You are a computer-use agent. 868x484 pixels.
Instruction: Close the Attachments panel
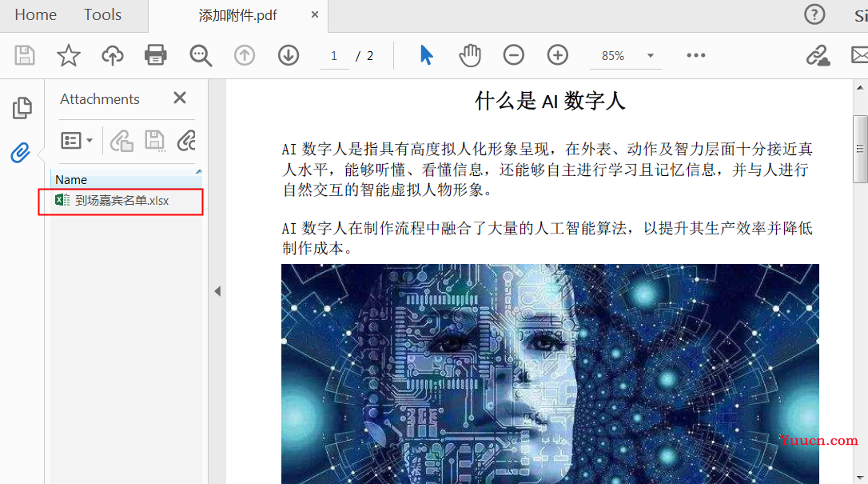click(180, 98)
